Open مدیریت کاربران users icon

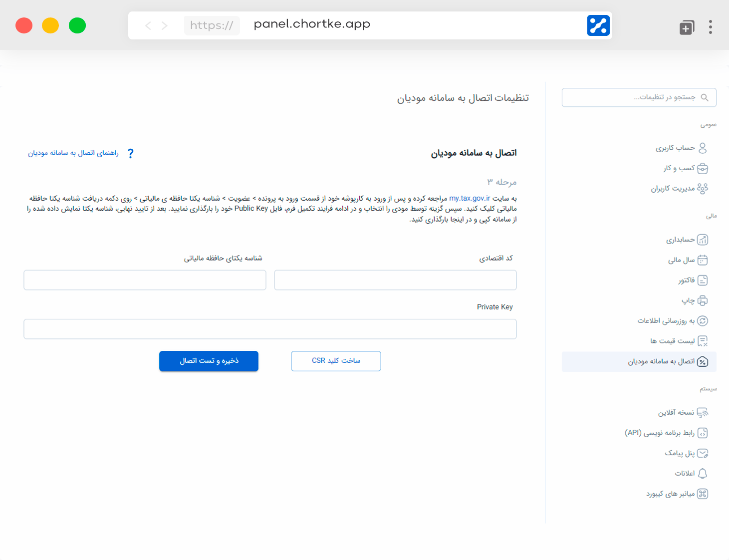703,188
